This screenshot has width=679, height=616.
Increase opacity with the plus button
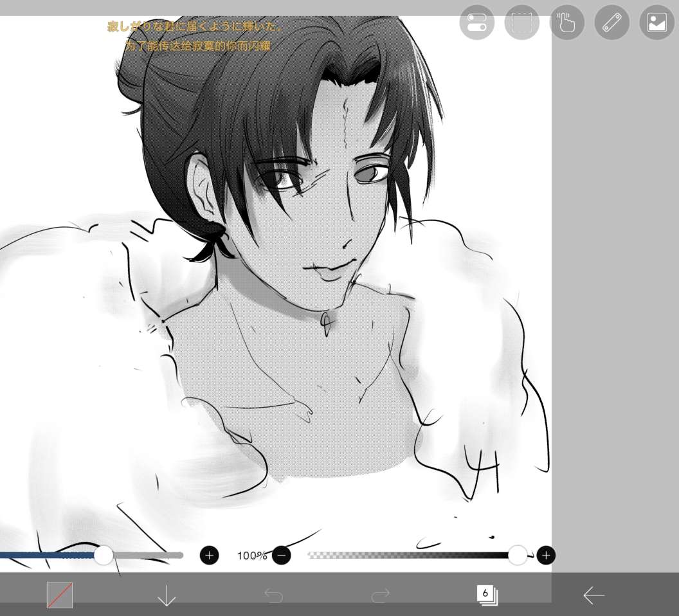pyautogui.click(x=545, y=555)
